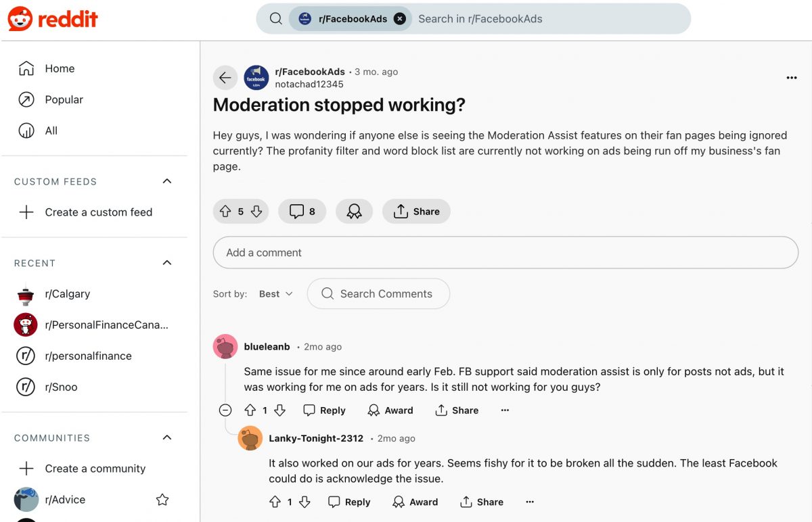Open the 8 comments button
This screenshot has height=522, width=812.
tap(302, 212)
